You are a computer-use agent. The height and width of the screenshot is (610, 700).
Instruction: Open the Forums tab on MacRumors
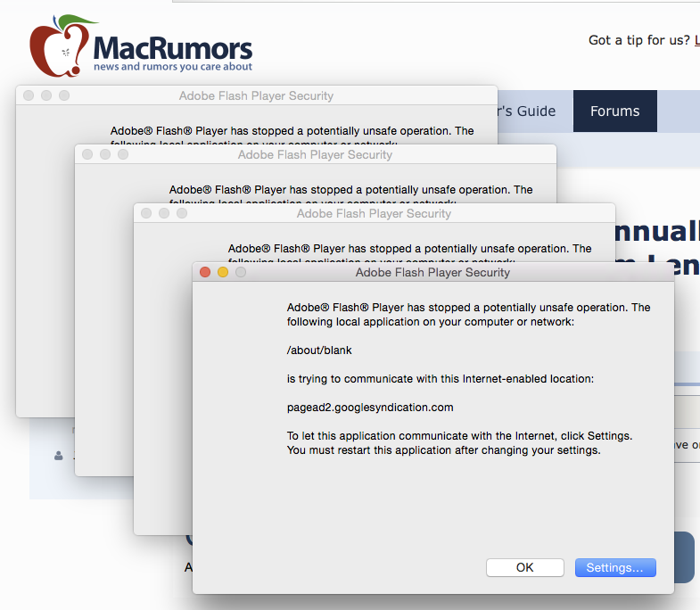[614, 111]
